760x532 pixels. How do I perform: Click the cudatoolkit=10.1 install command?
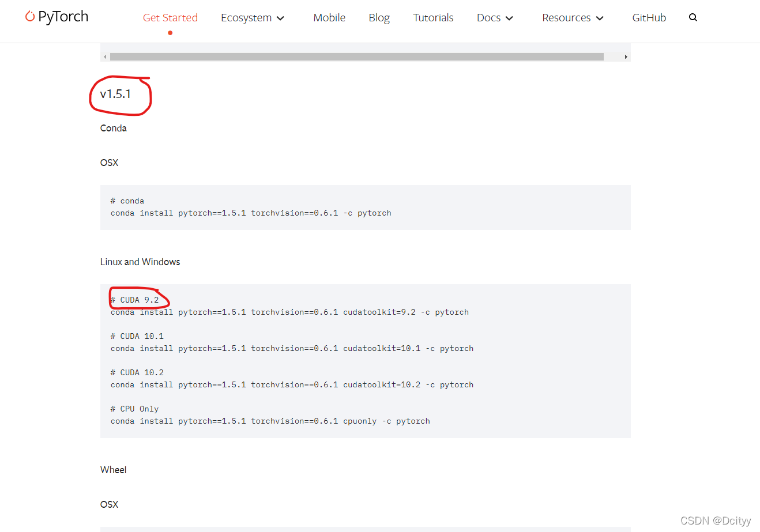292,349
